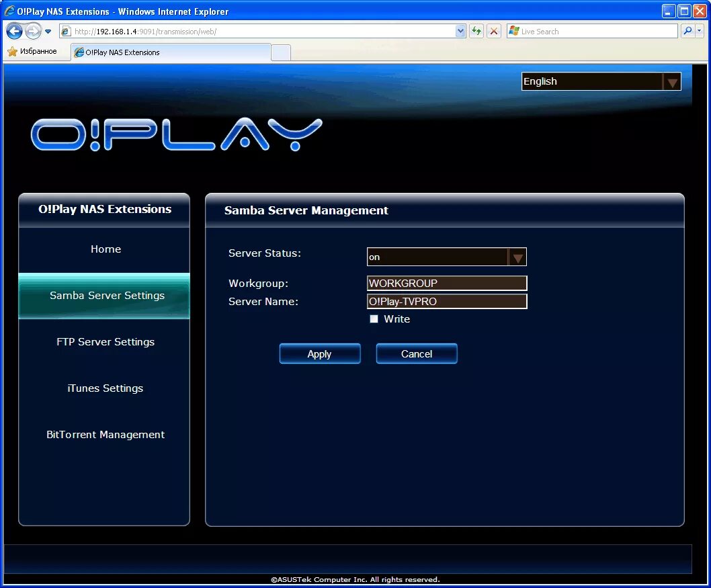Click the Cancel button
The image size is (711, 588).
[417, 353]
